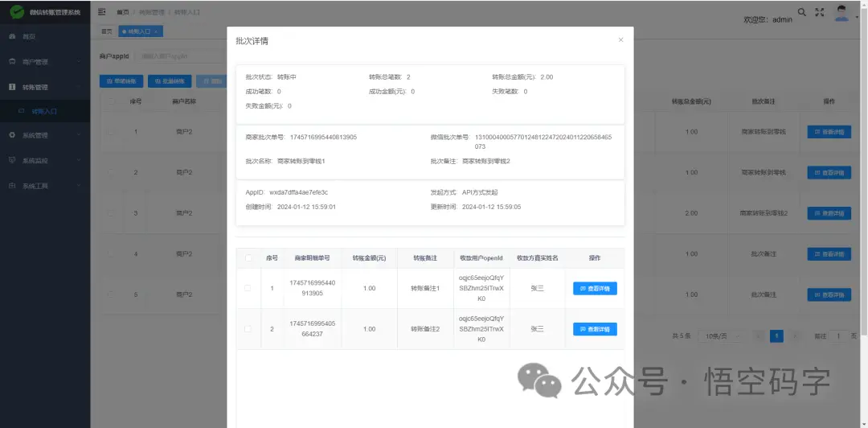The height and width of the screenshot is (428, 868).
Task: Click the 批次状态 value 转账中
Action: tap(287, 77)
